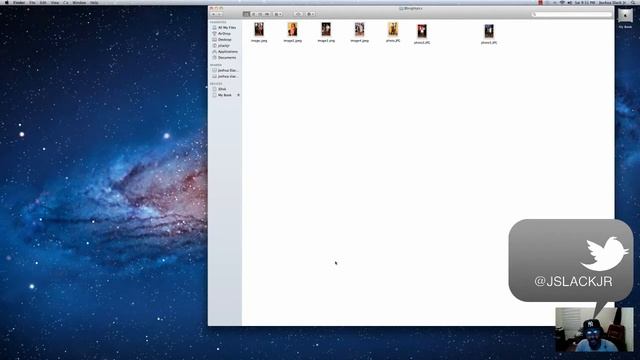Switch Finder to list view
Viewport: 640px width, 360px height.
253,14
